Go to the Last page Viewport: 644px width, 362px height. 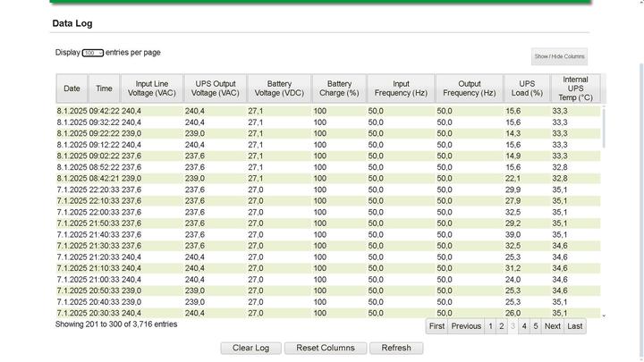click(x=575, y=326)
